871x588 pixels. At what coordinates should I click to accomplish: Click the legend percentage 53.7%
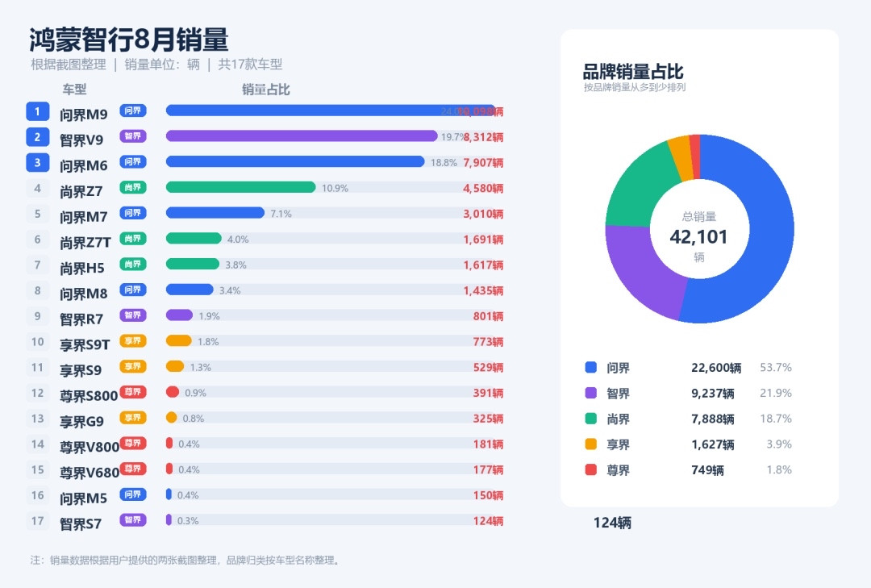point(776,367)
